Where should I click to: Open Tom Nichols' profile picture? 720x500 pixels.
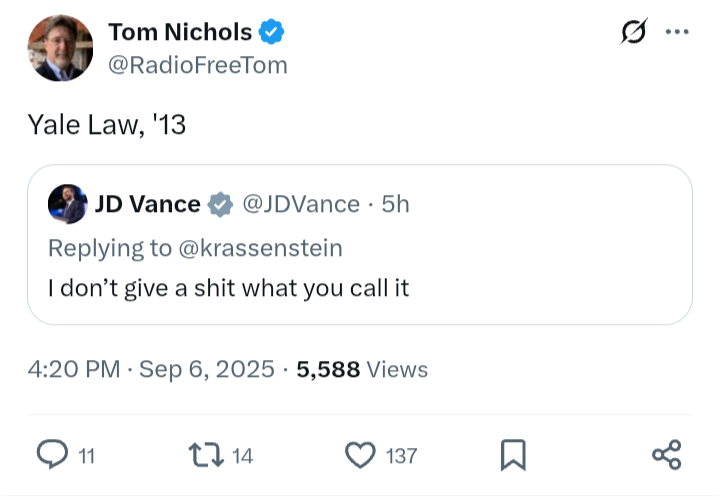point(61,48)
